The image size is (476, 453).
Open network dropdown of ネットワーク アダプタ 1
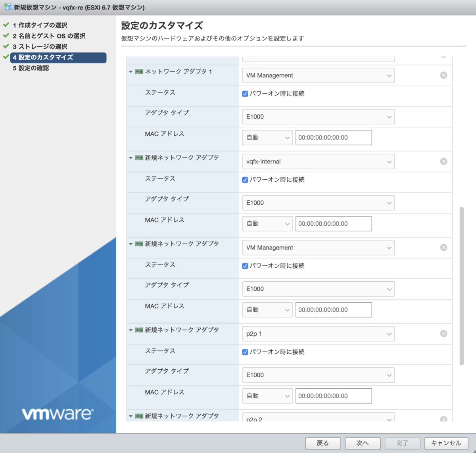pyautogui.click(x=318, y=75)
